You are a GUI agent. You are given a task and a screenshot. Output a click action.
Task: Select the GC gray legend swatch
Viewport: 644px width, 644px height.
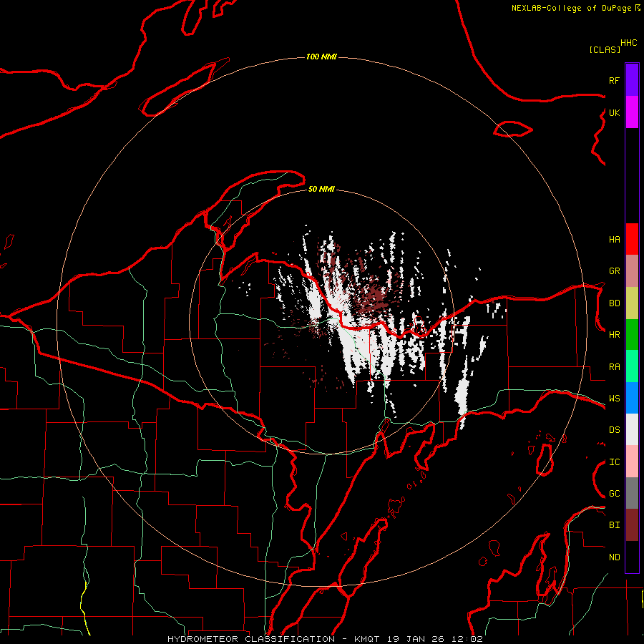[632, 493]
